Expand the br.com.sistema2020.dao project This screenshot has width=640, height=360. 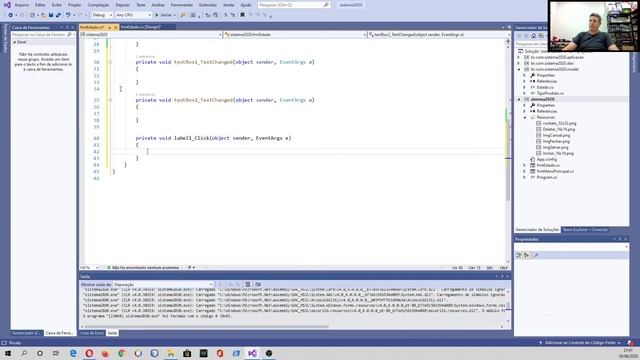pos(519,63)
